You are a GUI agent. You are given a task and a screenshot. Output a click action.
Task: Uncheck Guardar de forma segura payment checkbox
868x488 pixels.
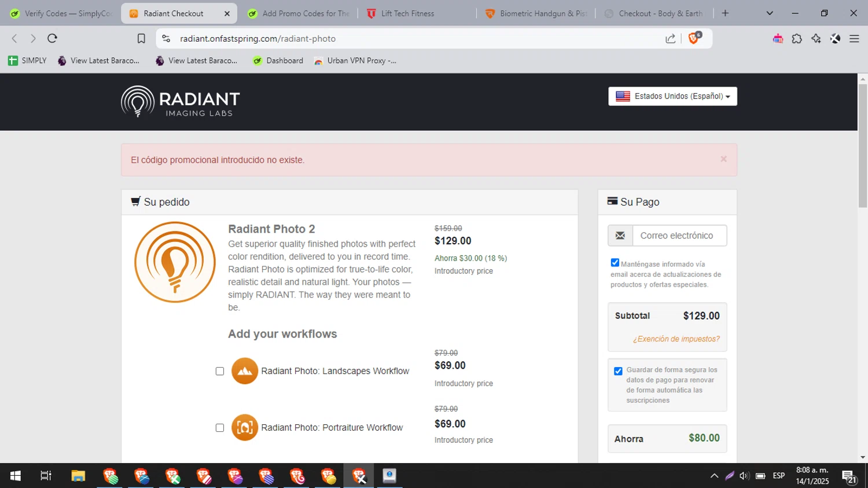click(618, 371)
